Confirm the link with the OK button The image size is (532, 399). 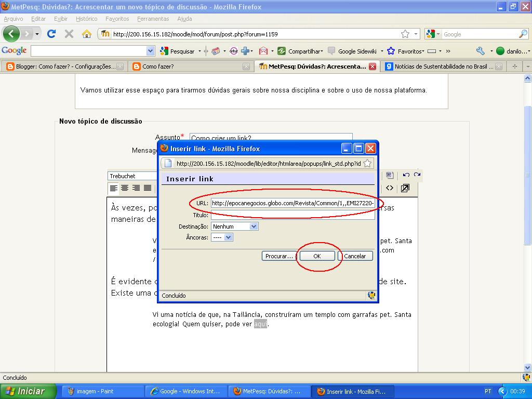[317, 256]
